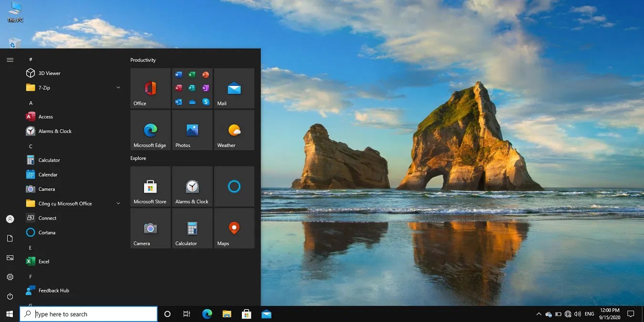Launch Microsoft Edge from the taskbar
This screenshot has height=322, width=644.
click(x=207, y=314)
